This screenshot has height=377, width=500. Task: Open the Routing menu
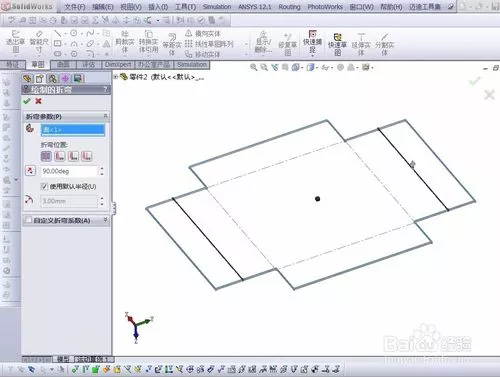(x=289, y=7)
